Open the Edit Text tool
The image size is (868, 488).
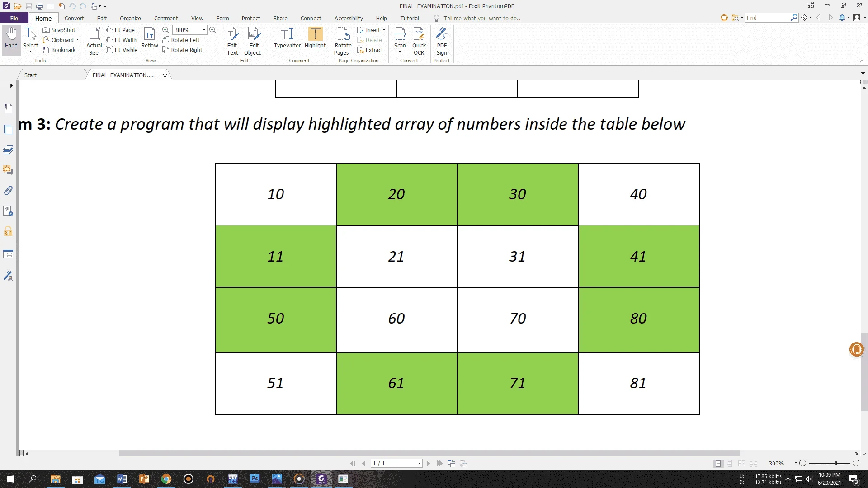pos(232,41)
